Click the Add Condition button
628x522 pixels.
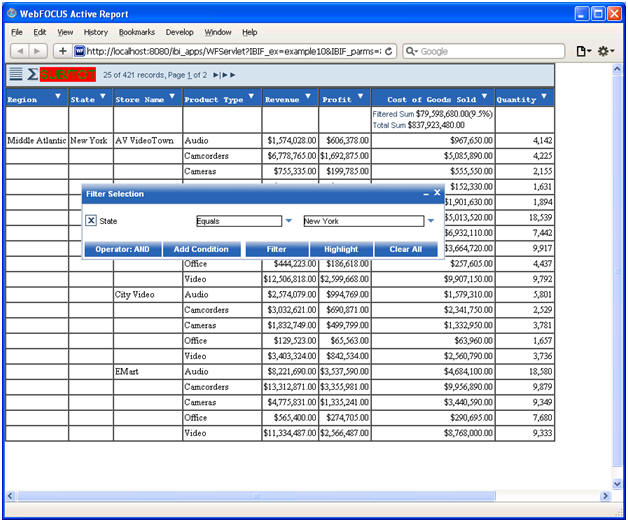pyautogui.click(x=201, y=249)
